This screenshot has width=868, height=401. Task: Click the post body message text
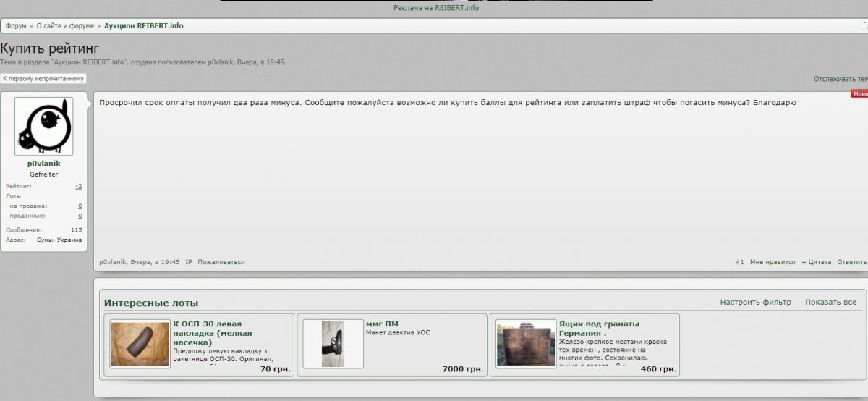[448, 103]
